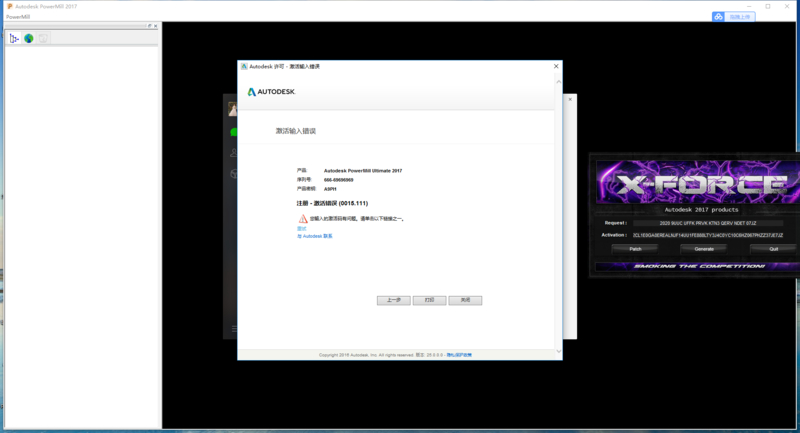Open the privacy policy link in footer
This screenshot has height=433, width=800.
click(x=459, y=355)
